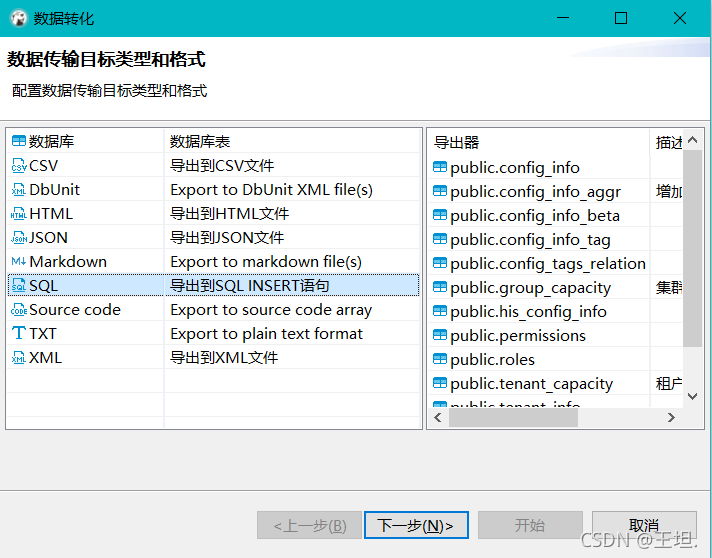
Task: Select the Markdown format icon
Action: coord(19,262)
